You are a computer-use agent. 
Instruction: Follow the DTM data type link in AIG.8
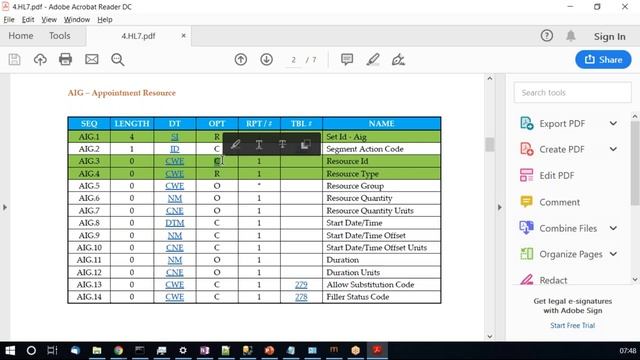[174, 223]
